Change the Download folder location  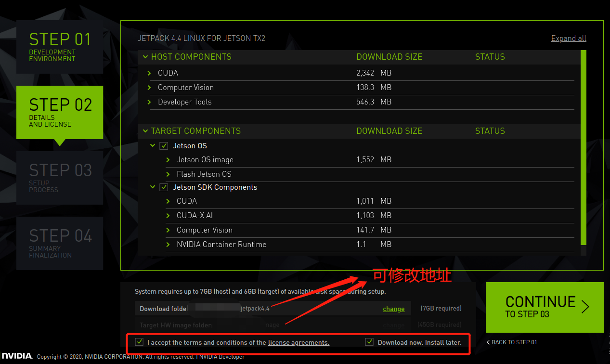point(394,309)
